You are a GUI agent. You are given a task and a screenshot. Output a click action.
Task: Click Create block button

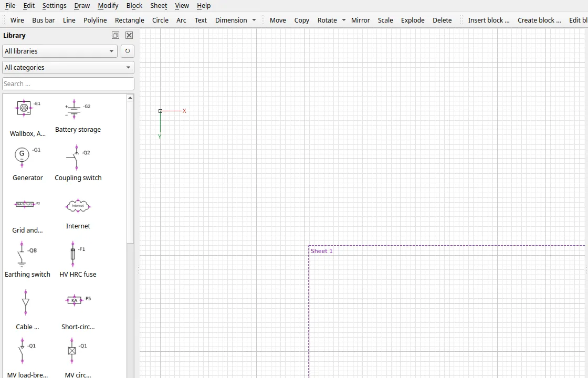click(539, 20)
